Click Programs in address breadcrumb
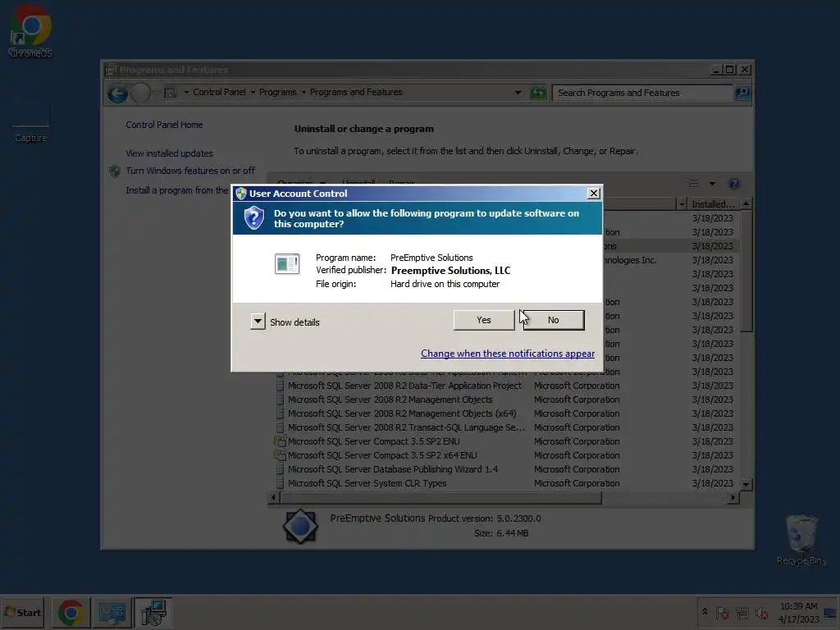The image size is (840, 630). (x=277, y=92)
